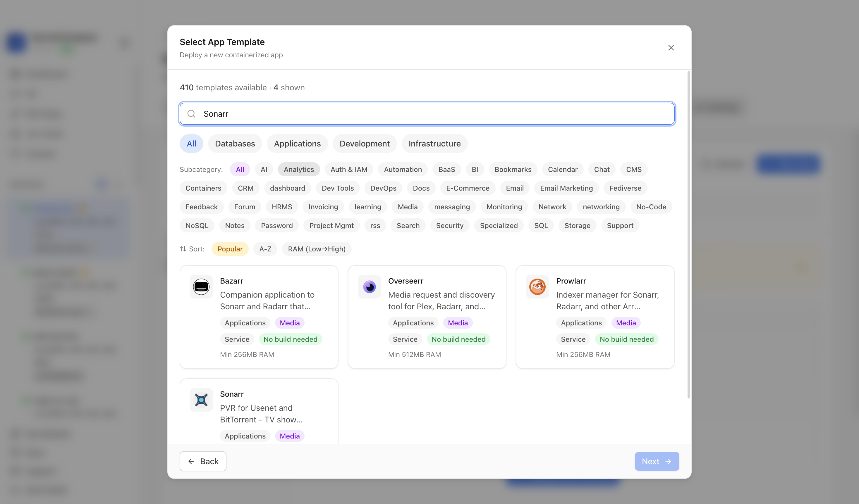The image size is (859, 504).
Task: Click the Overseerr app icon
Action: pos(369,287)
